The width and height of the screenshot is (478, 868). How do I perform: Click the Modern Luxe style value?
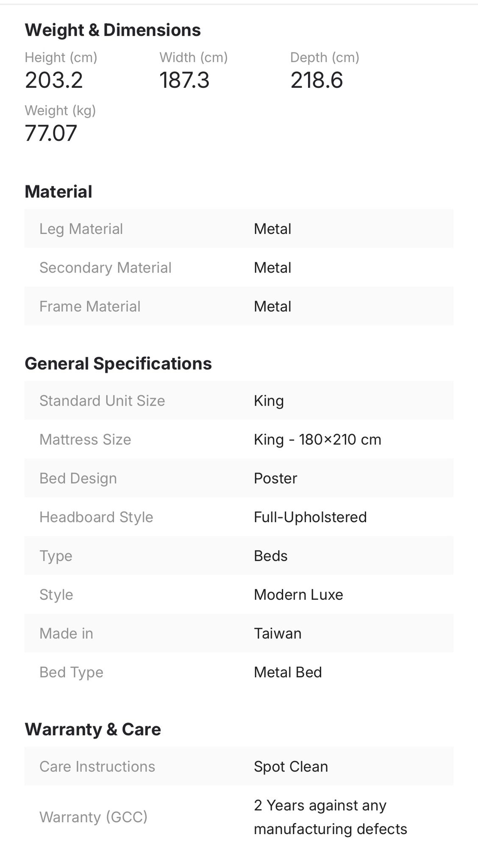pyautogui.click(x=298, y=595)
